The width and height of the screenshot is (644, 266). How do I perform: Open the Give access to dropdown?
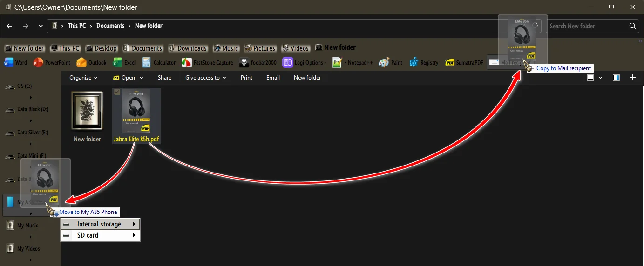(x=205, y=78)
